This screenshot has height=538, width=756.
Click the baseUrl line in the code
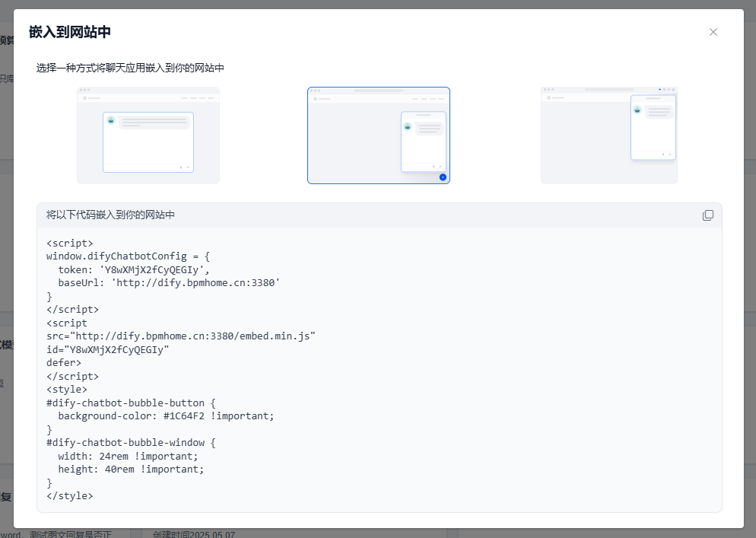(169, 283)
